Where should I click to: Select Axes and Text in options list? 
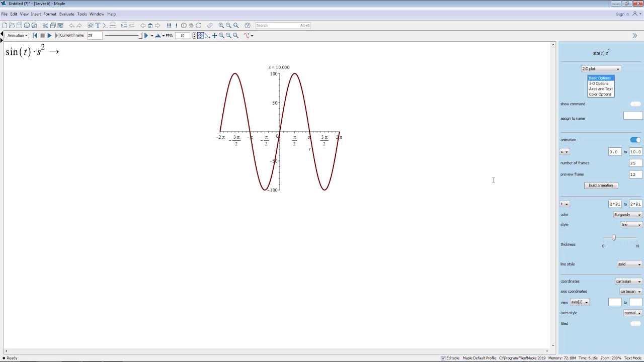coord(601,89)
